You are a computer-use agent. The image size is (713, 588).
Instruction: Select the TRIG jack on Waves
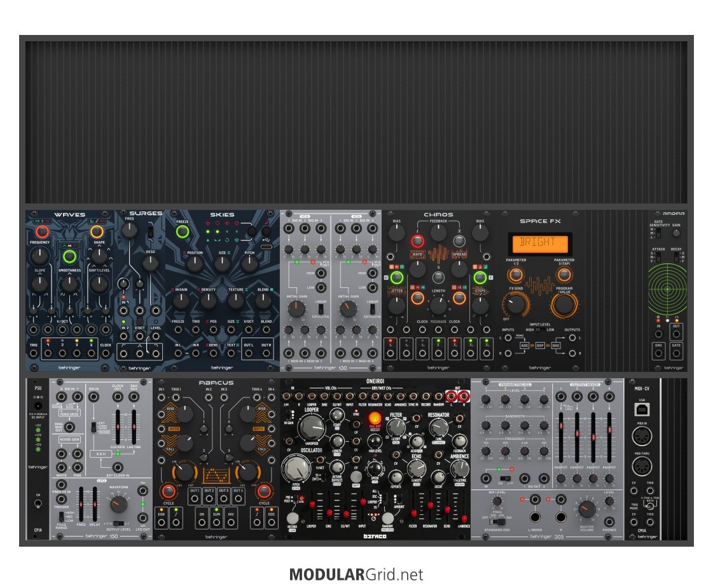[34, 353]
